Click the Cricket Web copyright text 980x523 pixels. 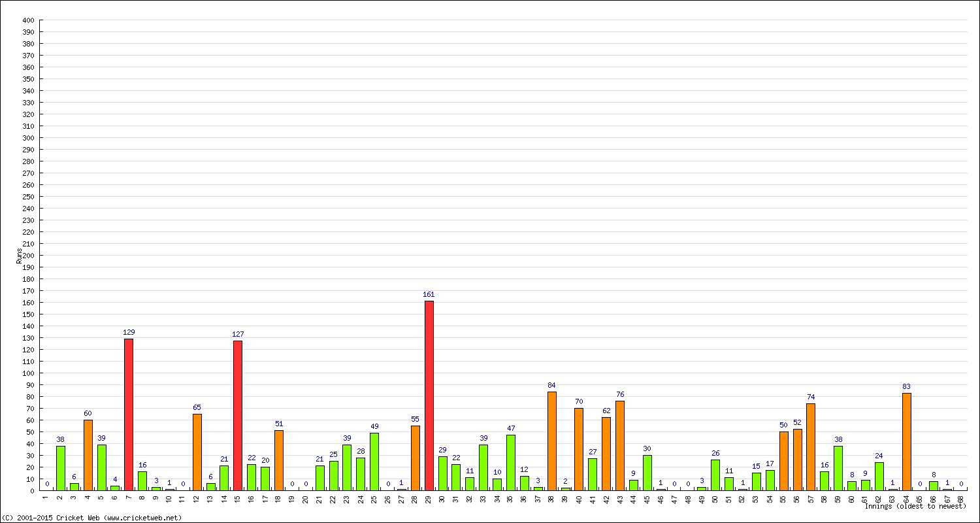(x=92, y=518)
